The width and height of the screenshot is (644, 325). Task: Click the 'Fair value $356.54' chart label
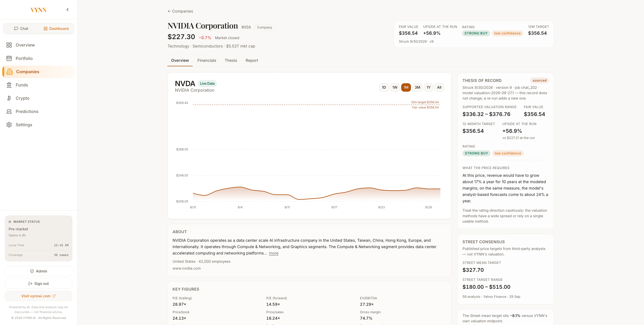point(425,107)
